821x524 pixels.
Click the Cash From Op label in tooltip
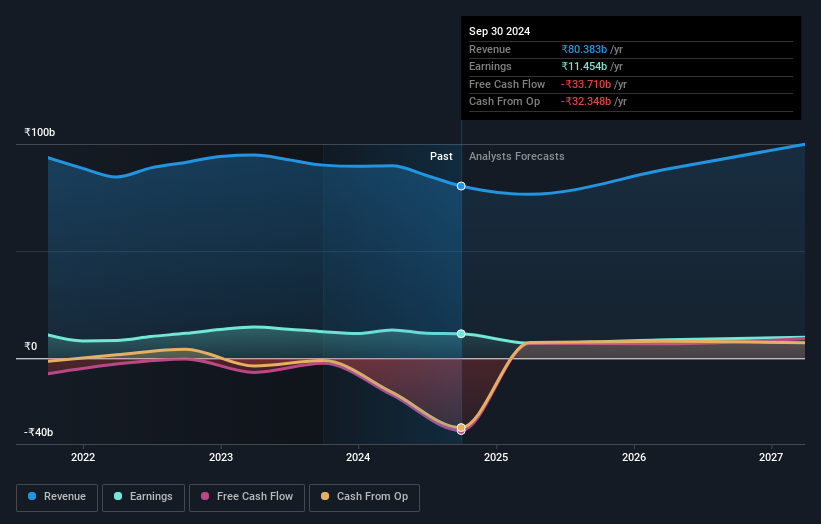[x=504, y=102]
